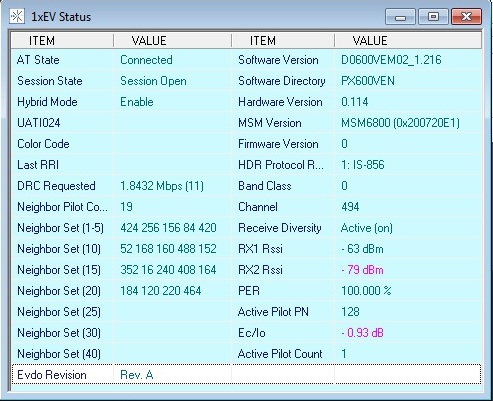The width and height of the screenshot is (493, 401).
Task: Click the 1xEV Status window icon
Action: (x=17, y=16)
